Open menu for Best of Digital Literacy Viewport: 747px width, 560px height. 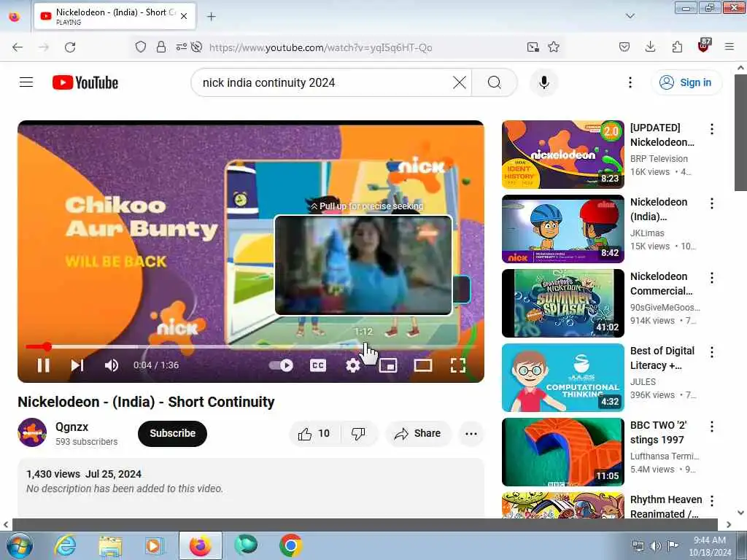pyautogui.click(x=711, y=352)
